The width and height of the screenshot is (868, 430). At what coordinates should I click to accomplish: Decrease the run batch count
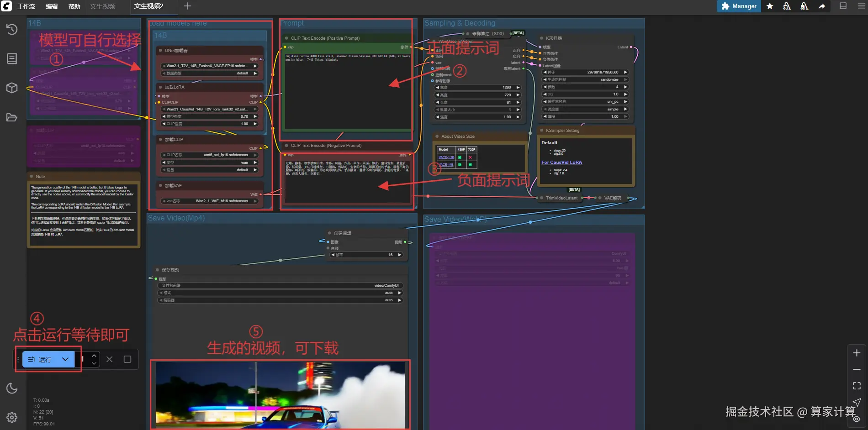click(94, 363)
